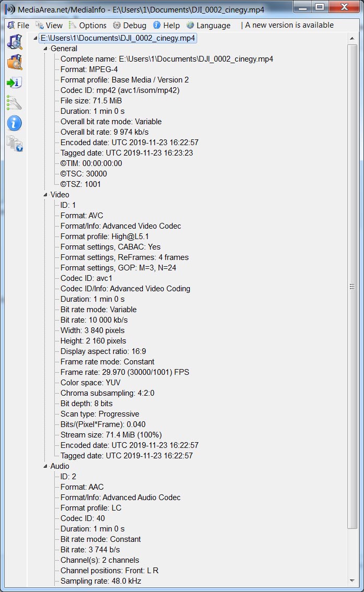
Task: Select 'Format profile: LC' row
Action: [x=91, y=508]
